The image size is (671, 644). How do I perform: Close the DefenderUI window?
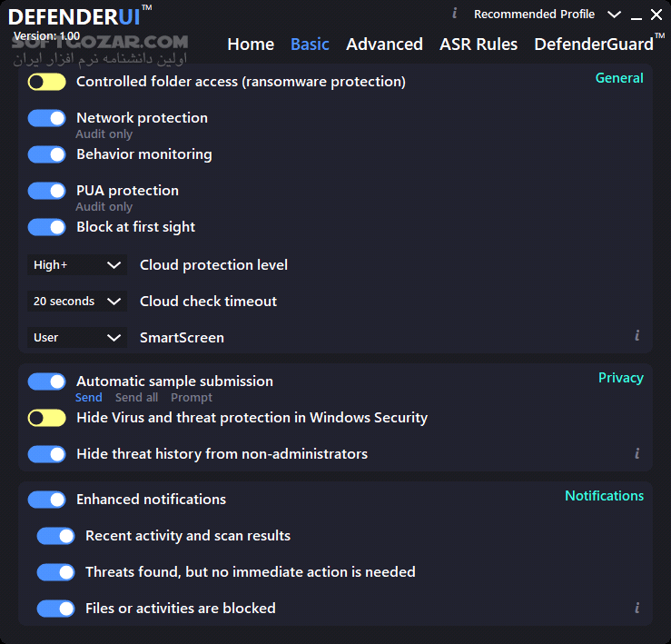(x=656, y=15)
